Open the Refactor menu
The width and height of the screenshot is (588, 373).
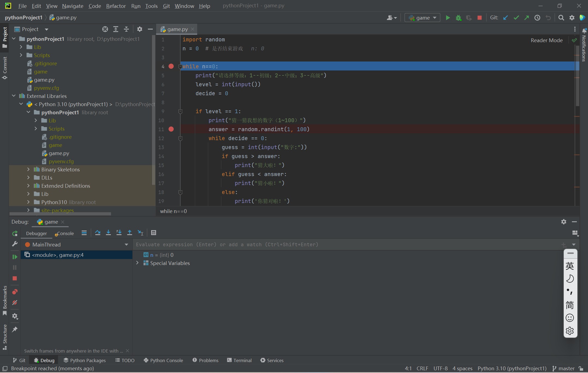pos(116,6)
